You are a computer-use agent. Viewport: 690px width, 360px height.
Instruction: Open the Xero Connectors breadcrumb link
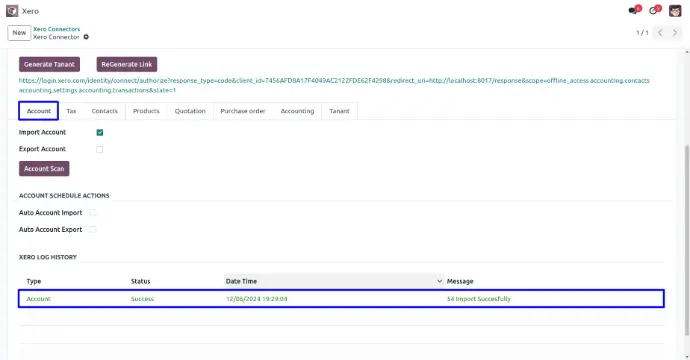pyautogui.click(x=57, y=29)
